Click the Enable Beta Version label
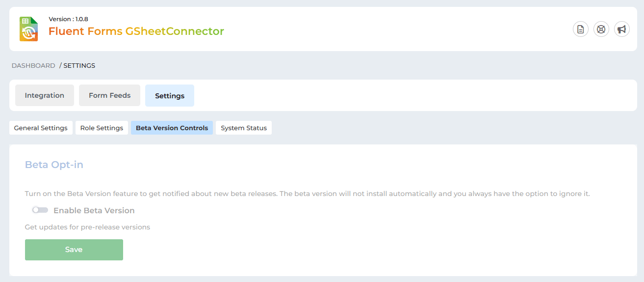 coord(94,210)
